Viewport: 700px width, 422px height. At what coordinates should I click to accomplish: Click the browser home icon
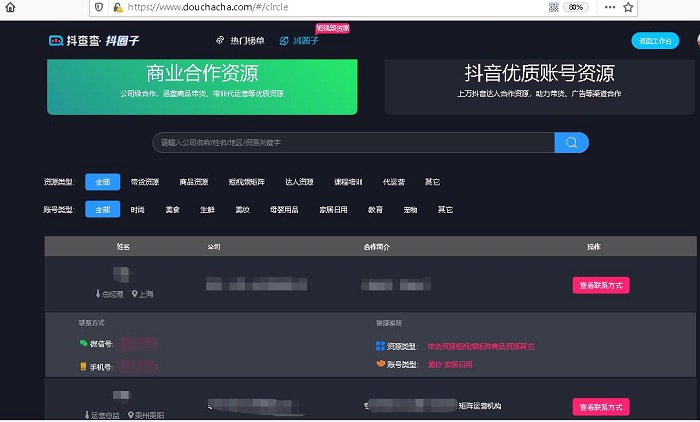(10, 7)
